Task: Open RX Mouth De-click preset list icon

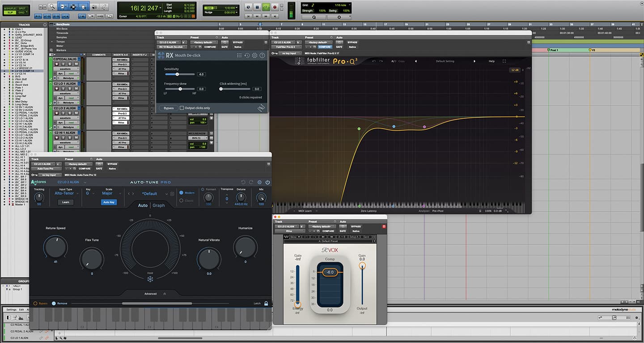Action: pos(239,56)
